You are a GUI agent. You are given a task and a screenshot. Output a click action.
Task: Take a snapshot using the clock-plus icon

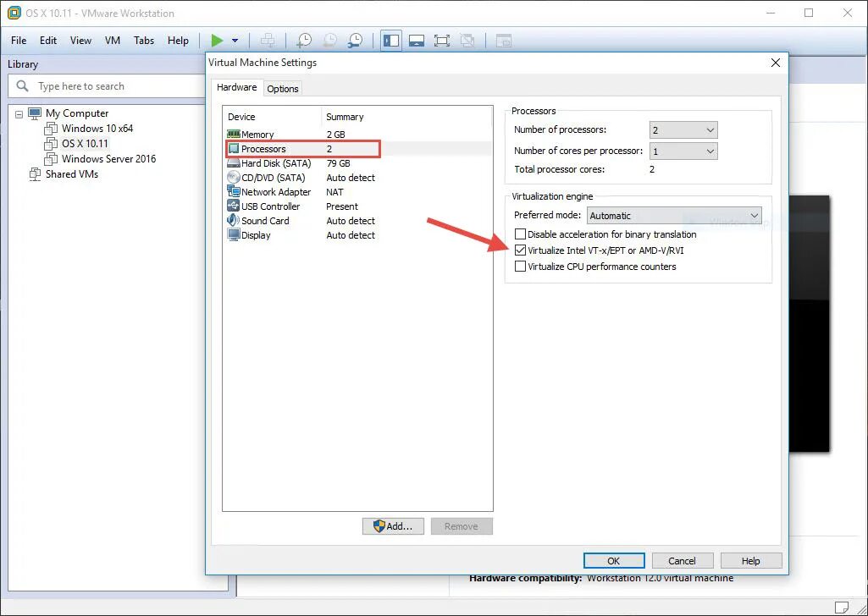coord(303,40)
